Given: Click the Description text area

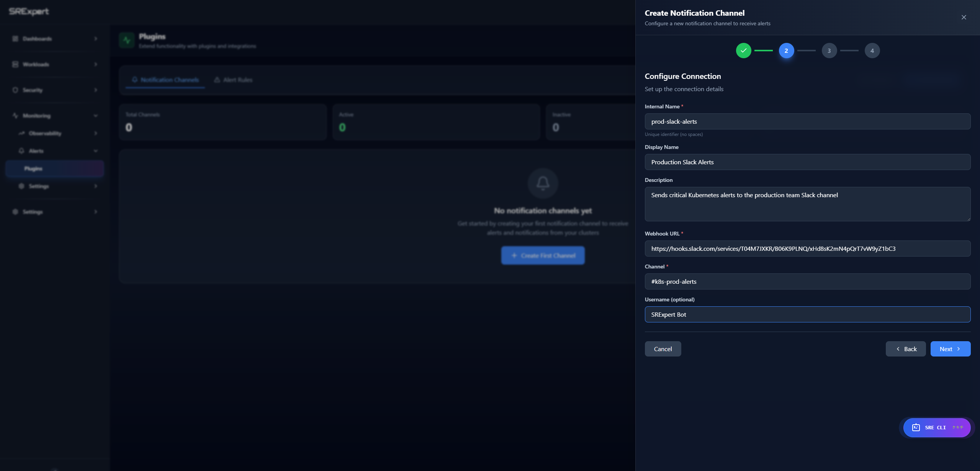Looking at the screenshot, I should (x=807, y=204).
